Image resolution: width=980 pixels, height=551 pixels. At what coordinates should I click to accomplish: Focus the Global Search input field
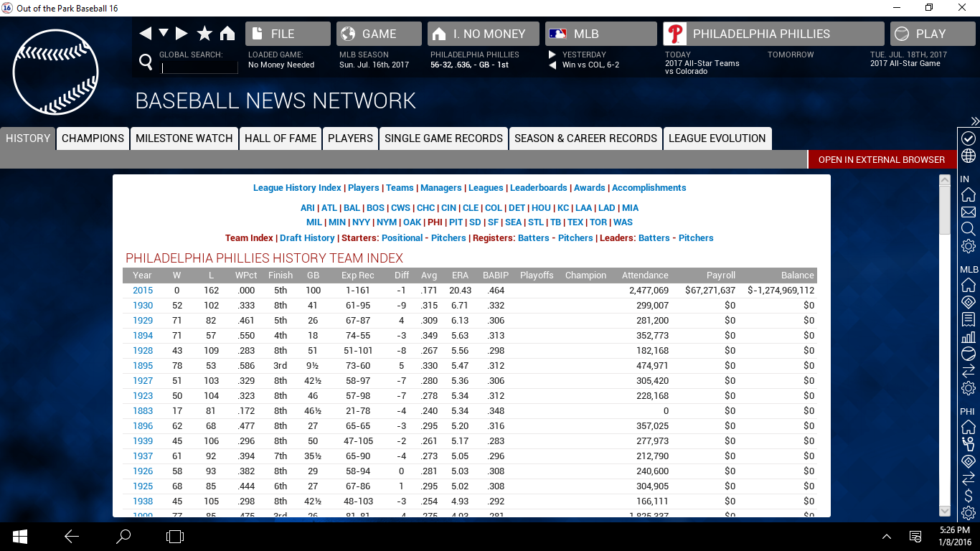pos(199,67)
